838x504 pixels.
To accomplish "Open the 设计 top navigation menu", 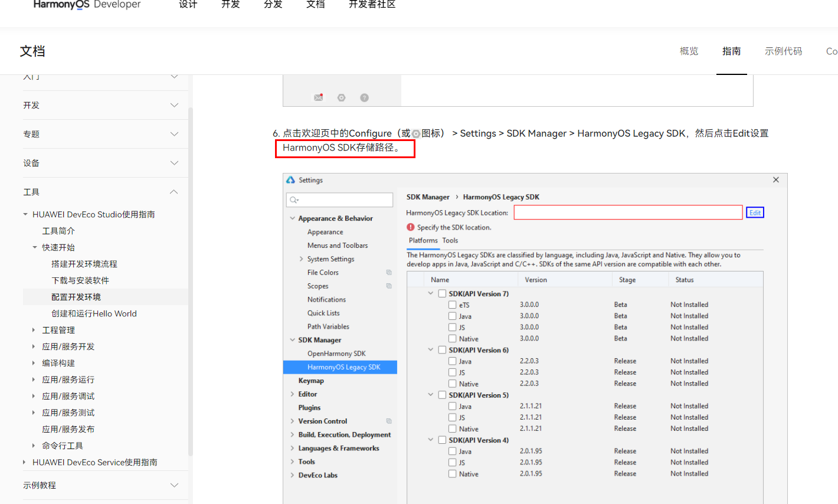I will coord(188,5).
